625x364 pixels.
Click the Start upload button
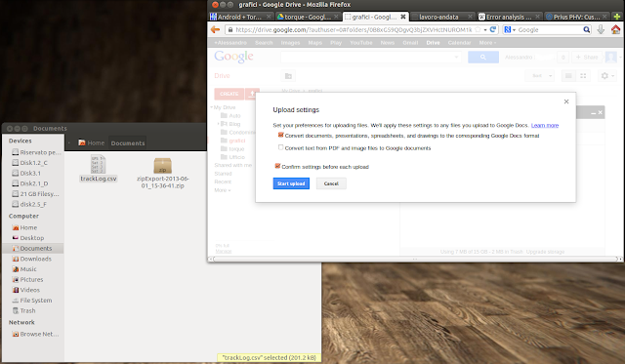coord(291,183)
